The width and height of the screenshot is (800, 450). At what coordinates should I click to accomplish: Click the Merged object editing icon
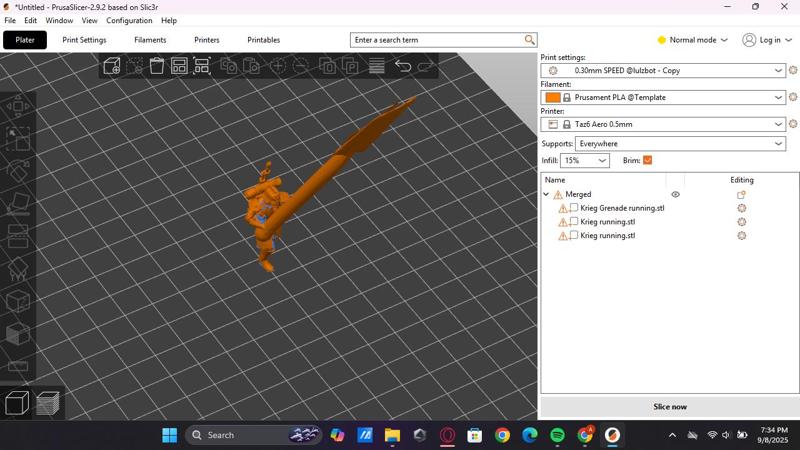(x=741, y=194)
